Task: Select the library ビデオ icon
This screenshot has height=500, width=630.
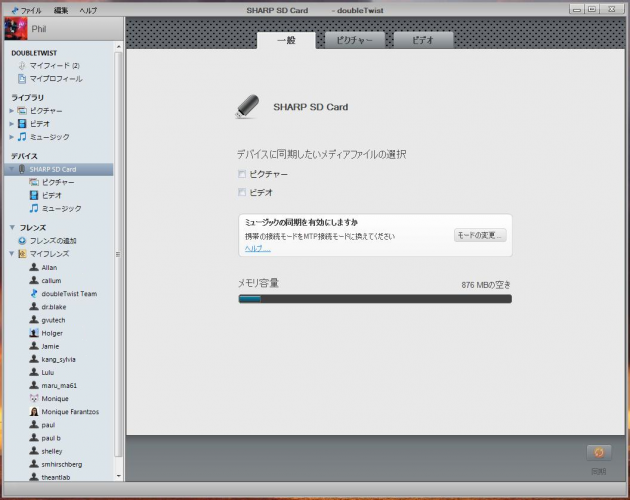Action: tap(22, 124)
